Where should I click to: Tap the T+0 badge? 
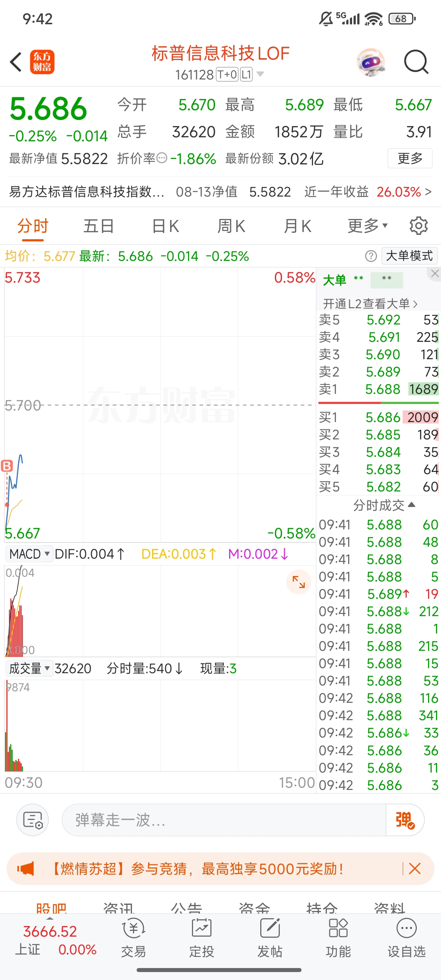[227, 74]
